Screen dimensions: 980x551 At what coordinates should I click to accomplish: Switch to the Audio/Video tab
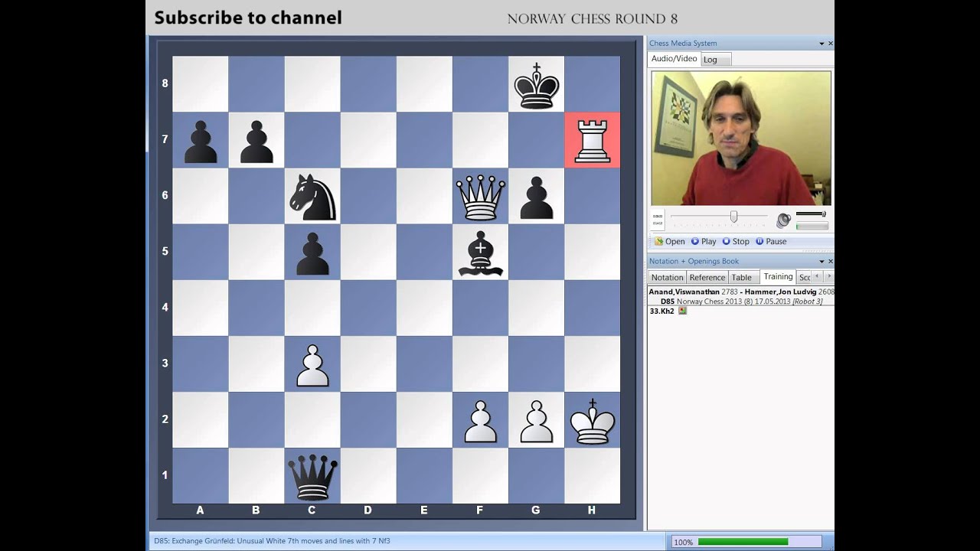pos(674,58)
